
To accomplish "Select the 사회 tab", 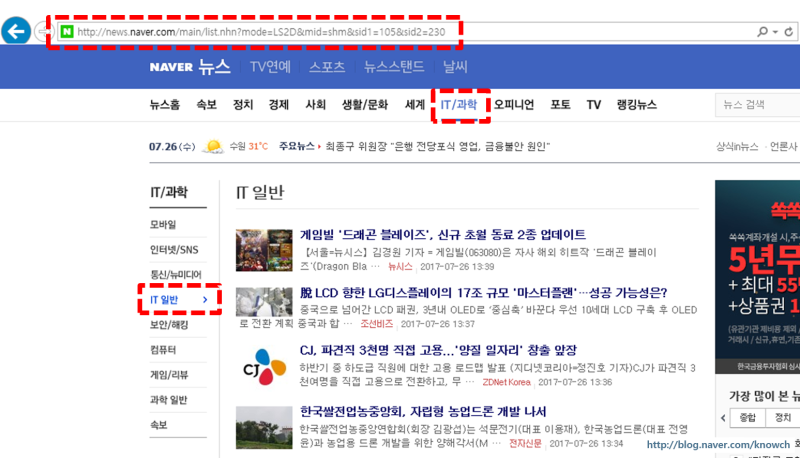I will (x=315, y=105).
